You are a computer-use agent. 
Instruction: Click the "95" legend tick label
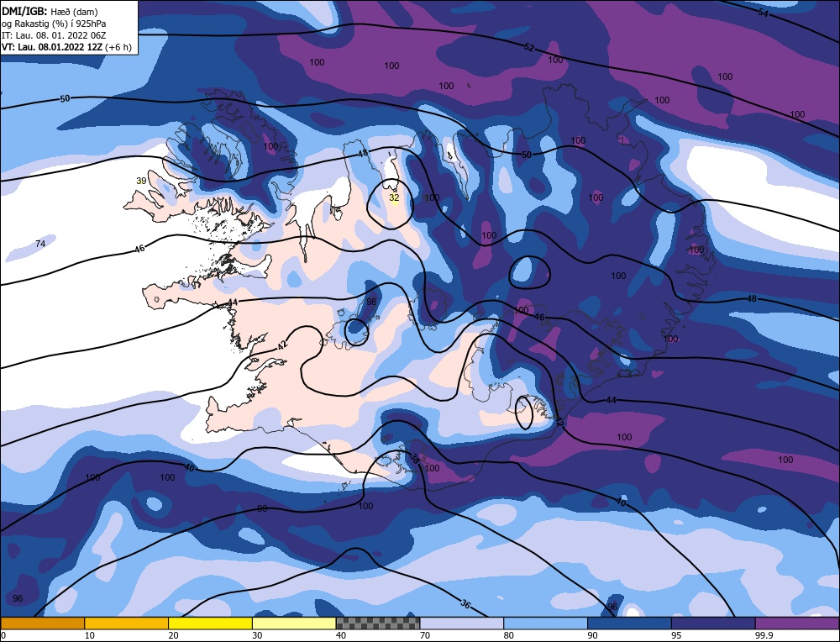pyautogui.click(x=676, y=635)
